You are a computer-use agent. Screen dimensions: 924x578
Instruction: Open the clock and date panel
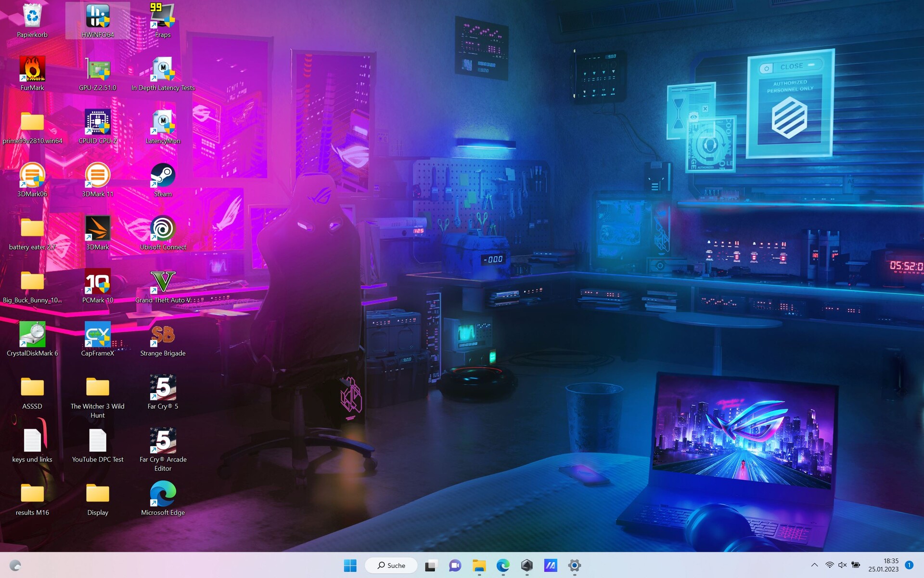(883, 565)
